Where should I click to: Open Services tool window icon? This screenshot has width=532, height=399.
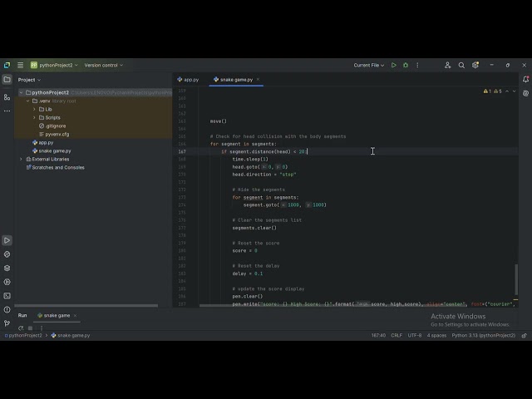tap(7, 282)
